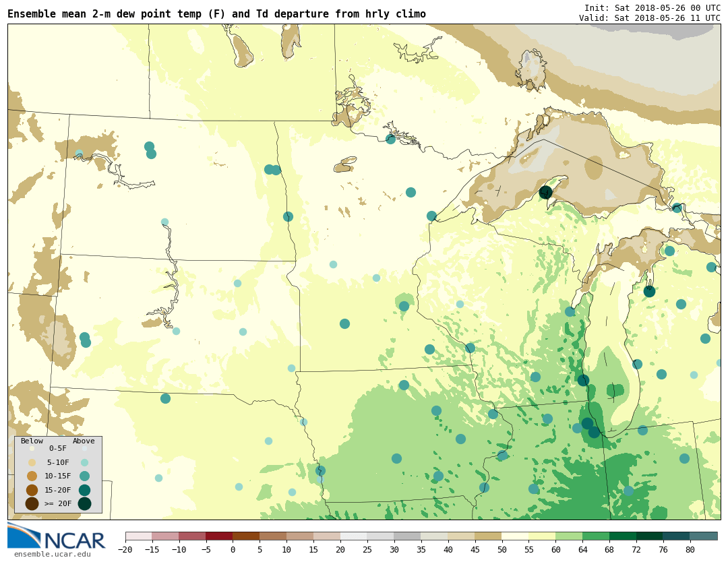Select the color bar segment between 35 and 40

point(435,536)
